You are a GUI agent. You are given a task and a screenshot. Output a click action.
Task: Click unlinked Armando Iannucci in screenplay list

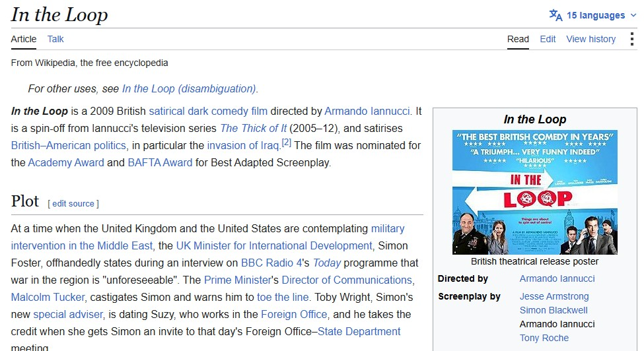(557, 325)
